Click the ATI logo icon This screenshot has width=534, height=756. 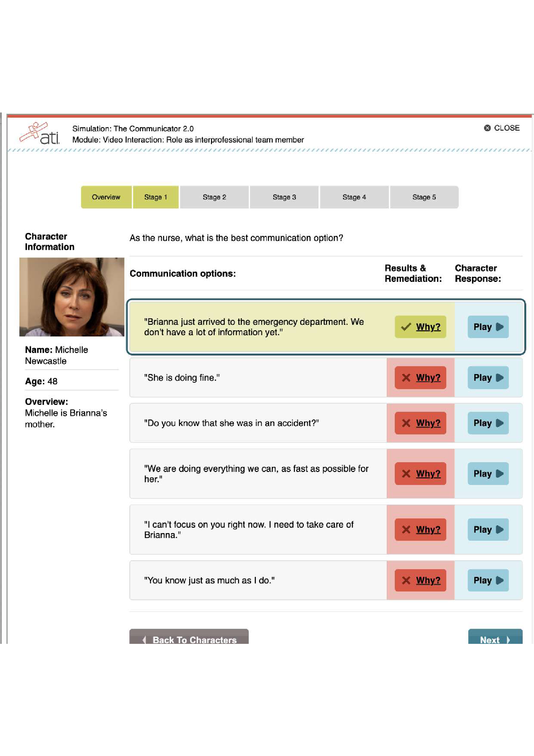(x=39, y=133)
